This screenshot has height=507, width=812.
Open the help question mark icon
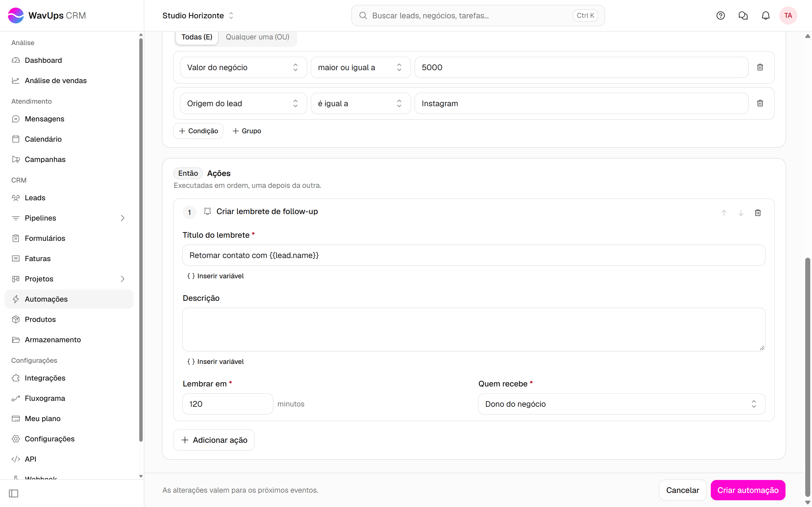[x=720, y=15]
